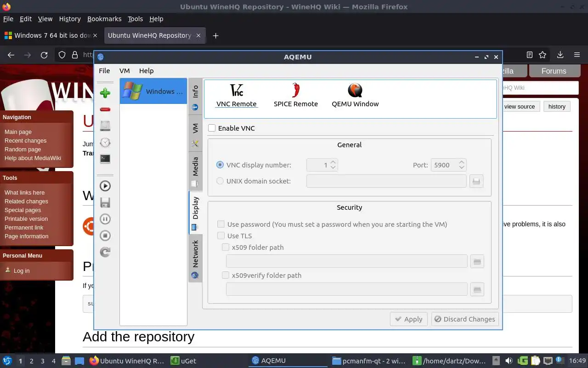Enable the VNC checkbox
Image resolution: width=588 pixels, height=368 pixels.
[x=212, y=128]
